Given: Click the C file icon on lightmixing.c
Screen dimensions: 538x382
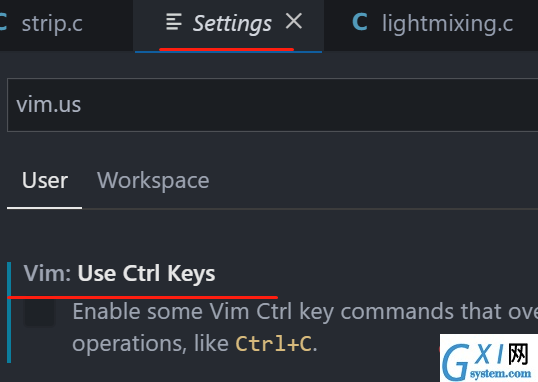Looking at the screenshot, I should coord(360,23).
